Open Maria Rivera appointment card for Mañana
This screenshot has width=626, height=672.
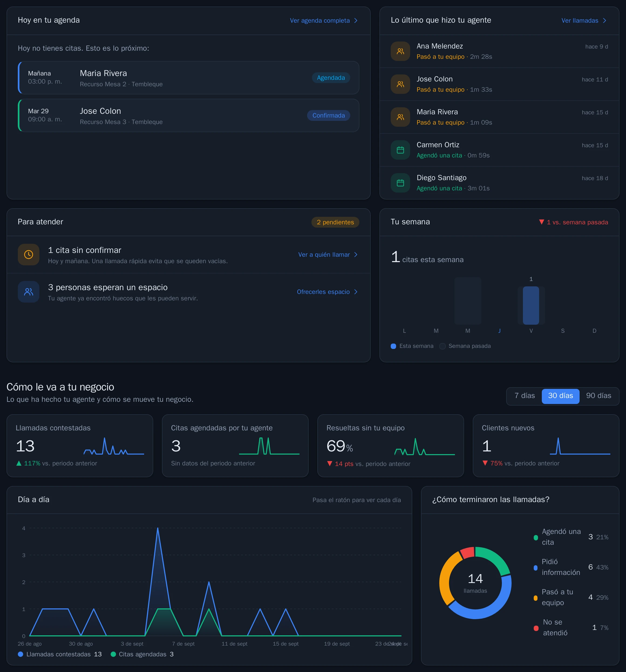(x=188, y=78)
